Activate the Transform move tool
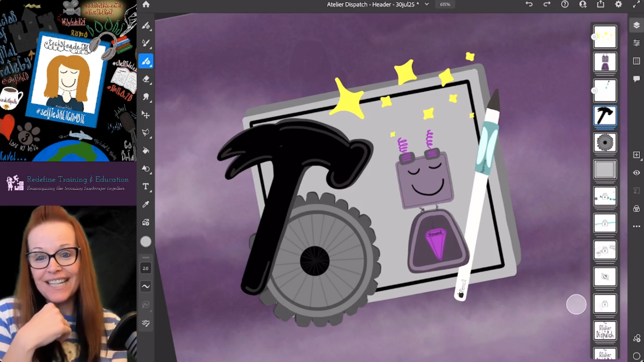Viewport: 644px width, 362px height. pos(146,115)
